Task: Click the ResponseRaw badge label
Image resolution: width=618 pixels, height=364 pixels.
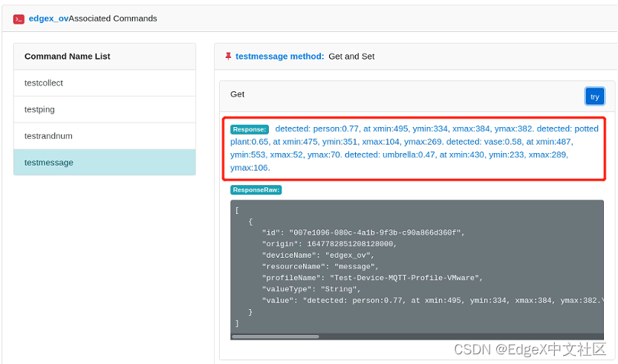Action: tap(256, 189)
